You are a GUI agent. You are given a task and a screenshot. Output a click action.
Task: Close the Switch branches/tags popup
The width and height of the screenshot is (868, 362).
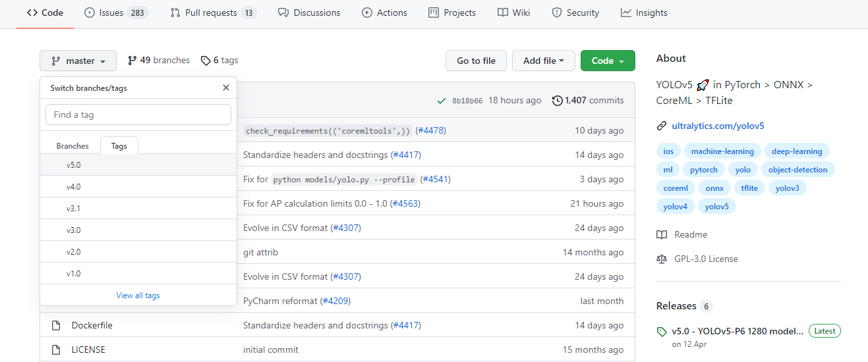click(x=226, y=88)
